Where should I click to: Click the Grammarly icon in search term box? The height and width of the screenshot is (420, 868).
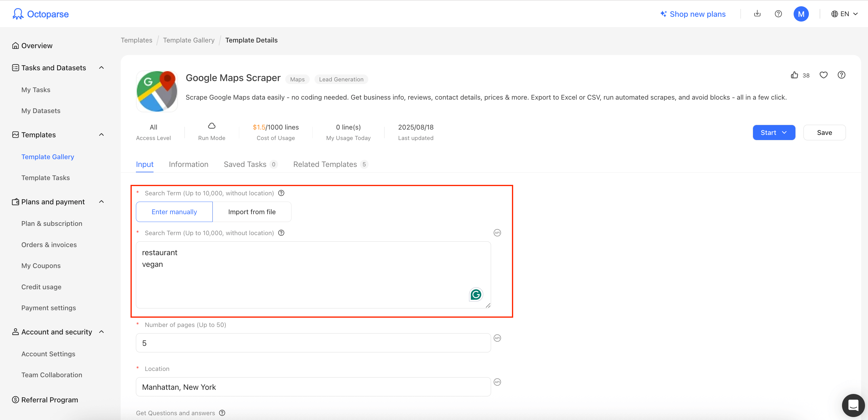pyautogui.click(x=476, y=294)
